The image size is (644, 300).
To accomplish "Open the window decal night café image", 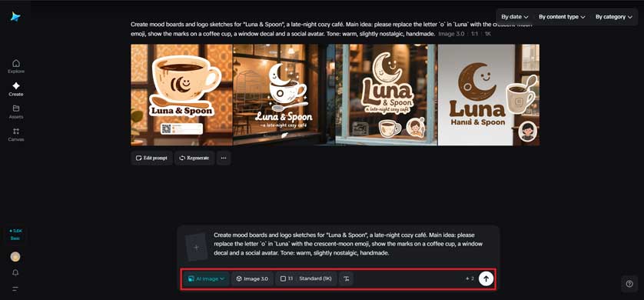I will coord(284,95).
